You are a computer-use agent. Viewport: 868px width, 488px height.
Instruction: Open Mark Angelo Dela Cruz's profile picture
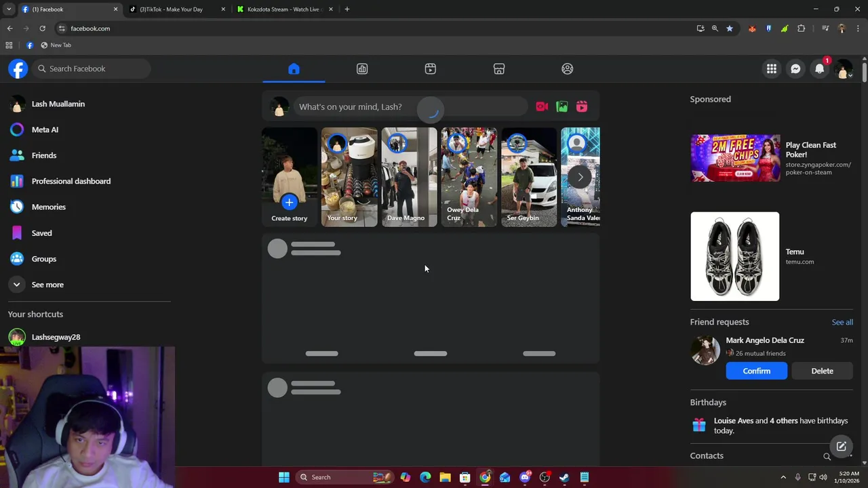(705, 350)
